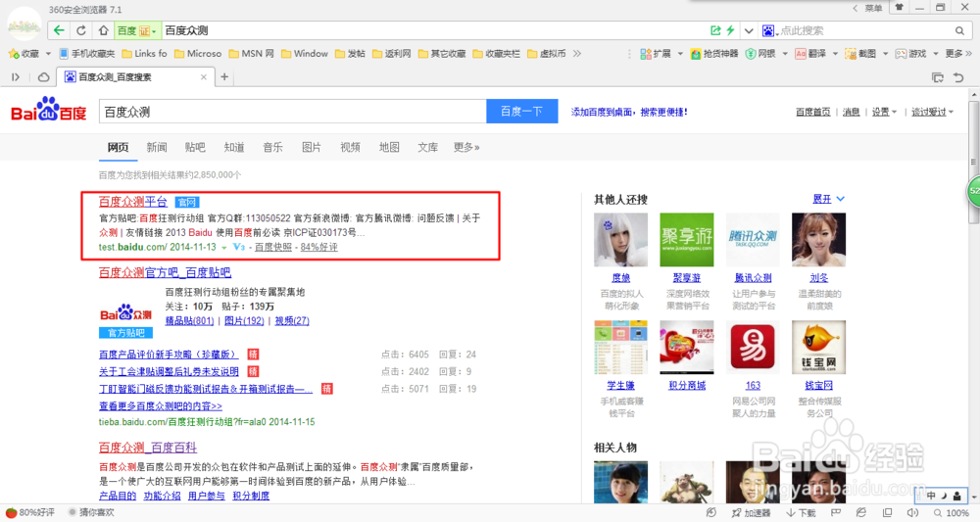Open the 发帖 bookmark folder

(x=350, y=54)
